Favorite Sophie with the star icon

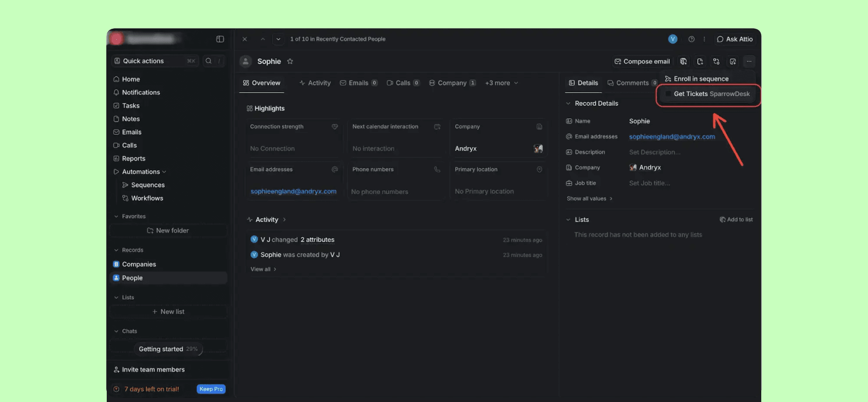pos(290,61)
